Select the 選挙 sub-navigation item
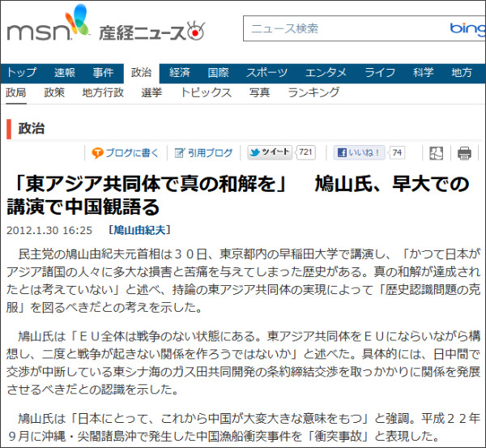The width and height of the screenshot is (486, 448). [x=151, y=92]
